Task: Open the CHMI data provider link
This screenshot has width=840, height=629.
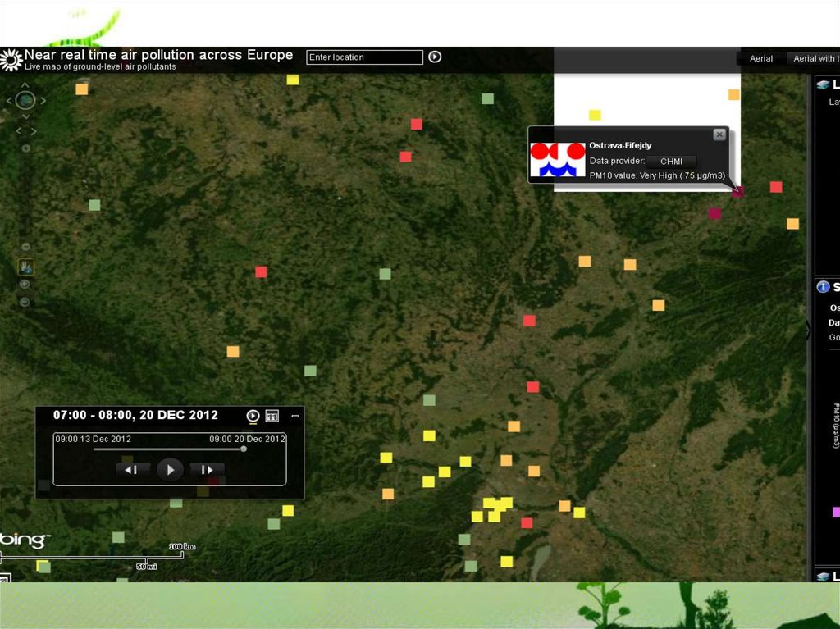Action: pyautogui.click(x=671, y=162)
